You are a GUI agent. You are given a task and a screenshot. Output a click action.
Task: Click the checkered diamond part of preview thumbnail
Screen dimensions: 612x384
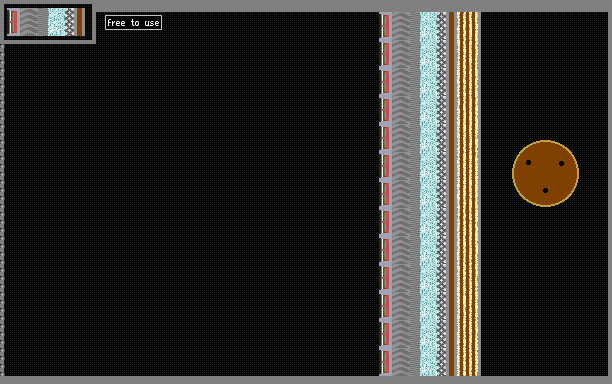(70, 22)
